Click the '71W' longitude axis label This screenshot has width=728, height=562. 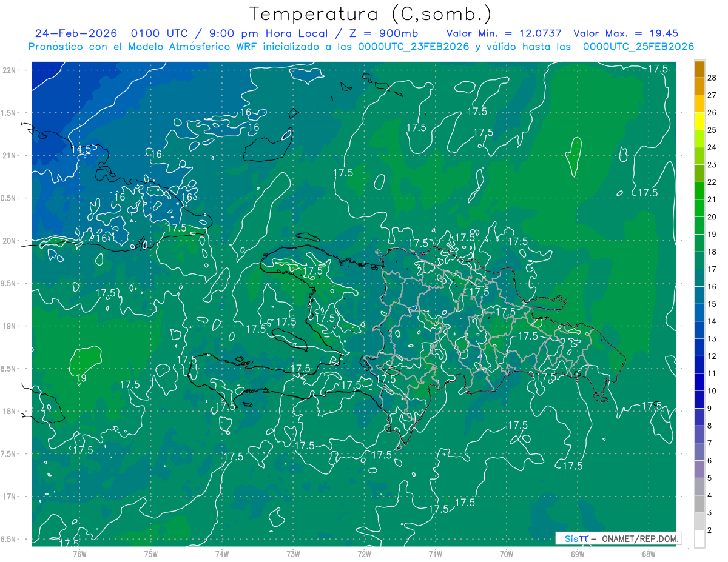(x=435, y=554)
